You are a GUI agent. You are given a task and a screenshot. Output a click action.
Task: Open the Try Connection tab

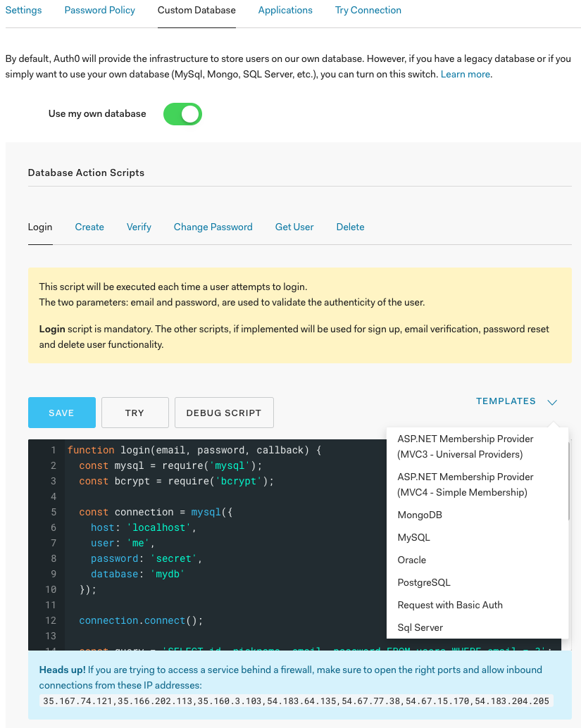tap(368, 10)
